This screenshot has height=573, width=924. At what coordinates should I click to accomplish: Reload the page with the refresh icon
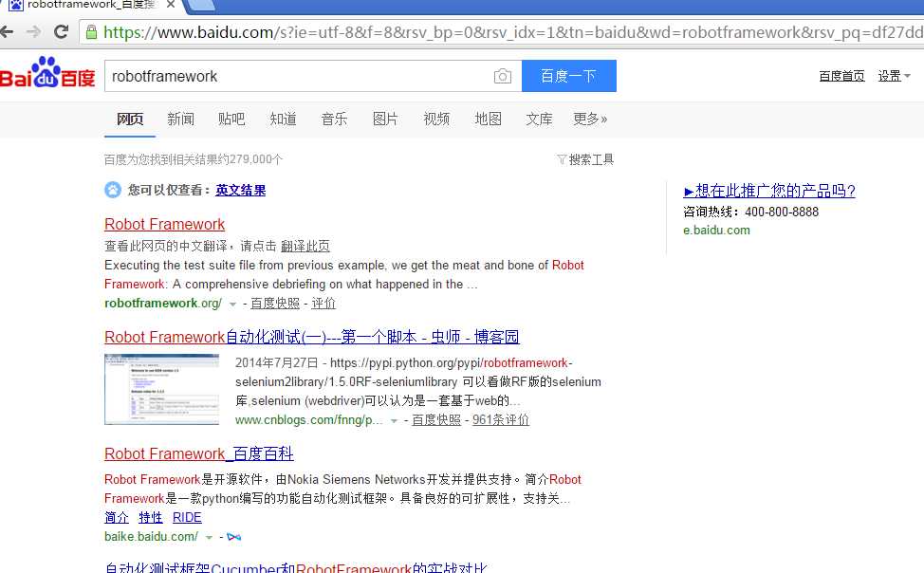(x=61, y=32)
